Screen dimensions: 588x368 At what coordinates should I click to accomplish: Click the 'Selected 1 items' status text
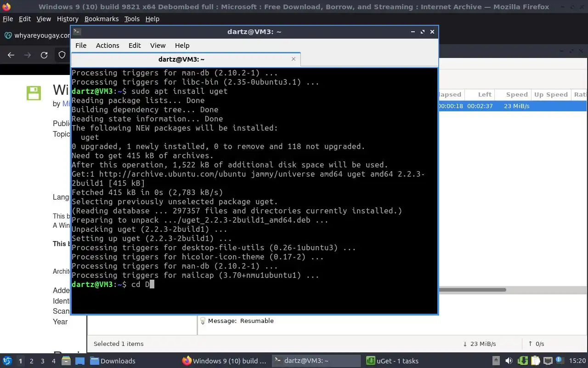tap(119, 344)
